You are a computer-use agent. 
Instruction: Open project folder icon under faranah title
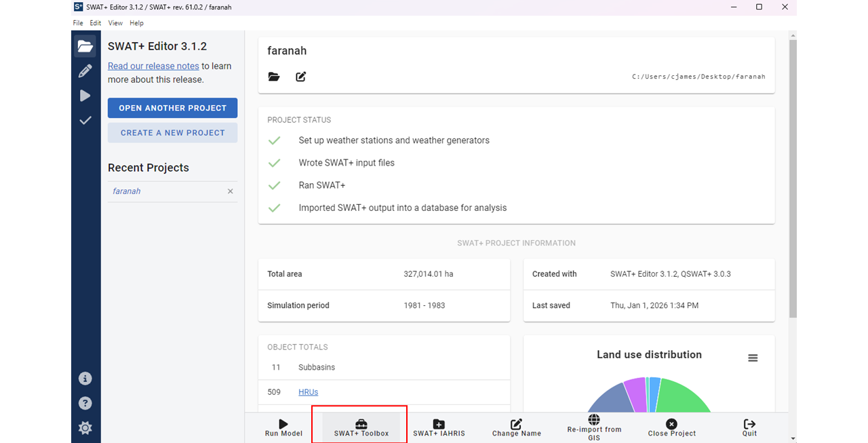tap(274, 77)
